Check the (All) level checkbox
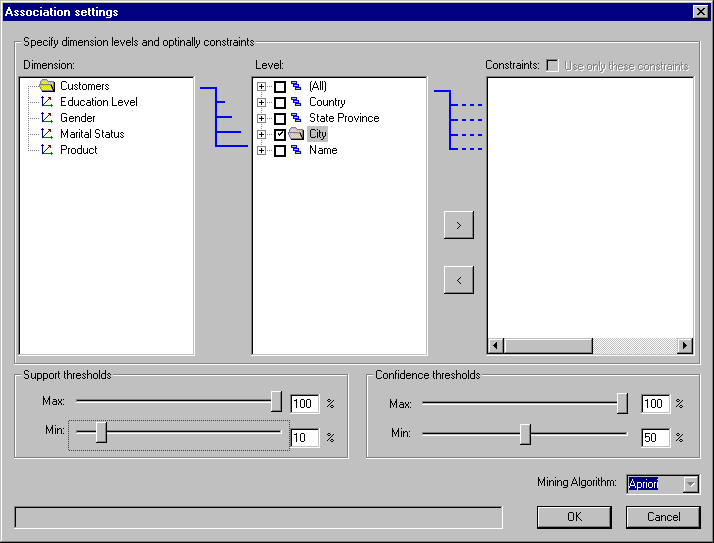Screen dimensions: 714x543 pyautogui.click(x=280, y=87)
